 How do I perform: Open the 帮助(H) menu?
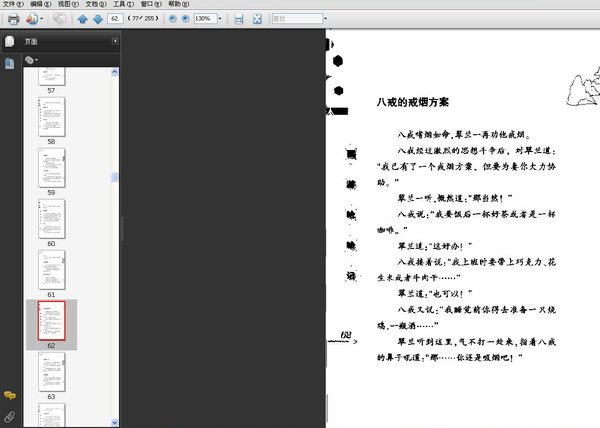179,4
